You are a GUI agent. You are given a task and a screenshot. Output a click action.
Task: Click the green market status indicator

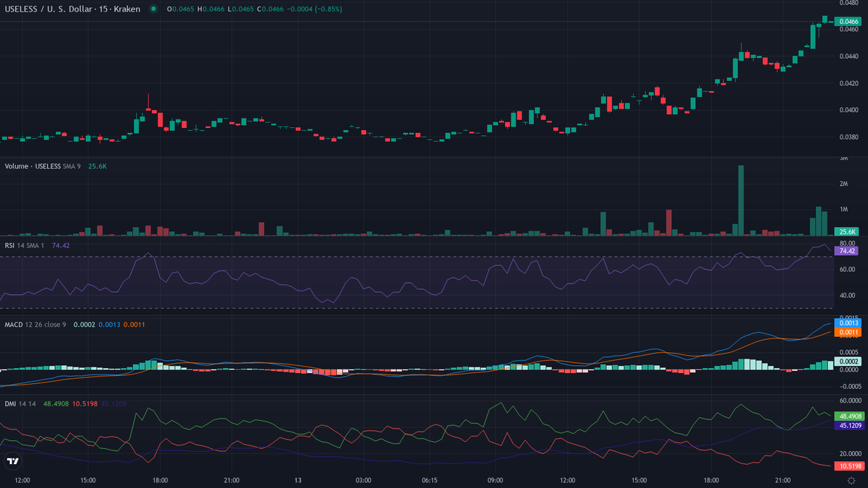[153, 9]
